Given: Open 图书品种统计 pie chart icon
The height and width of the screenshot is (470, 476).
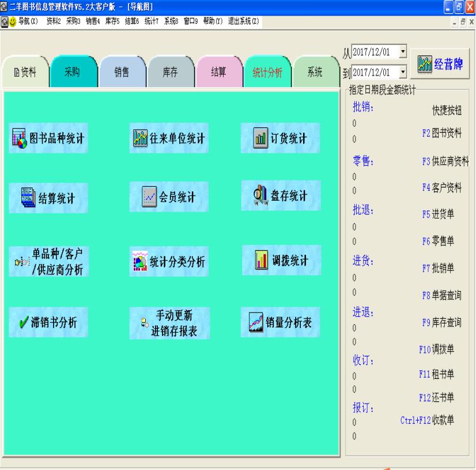Looking at the screenshot, I should [x=20, y=138].
